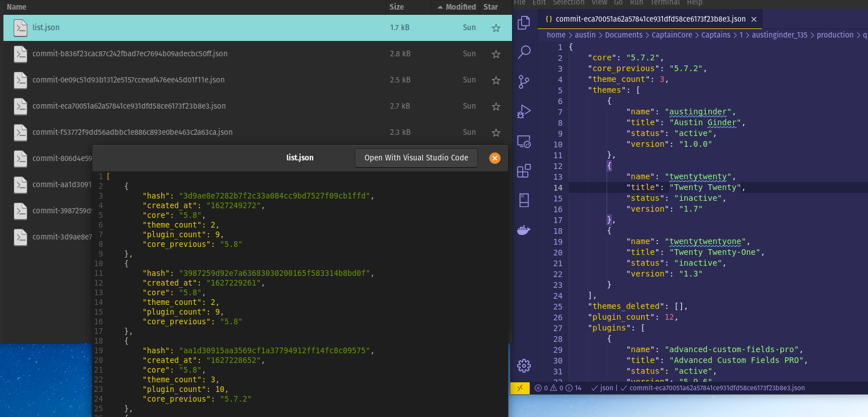Click the file icon for commit-806d4e59 row

[21, 159]
